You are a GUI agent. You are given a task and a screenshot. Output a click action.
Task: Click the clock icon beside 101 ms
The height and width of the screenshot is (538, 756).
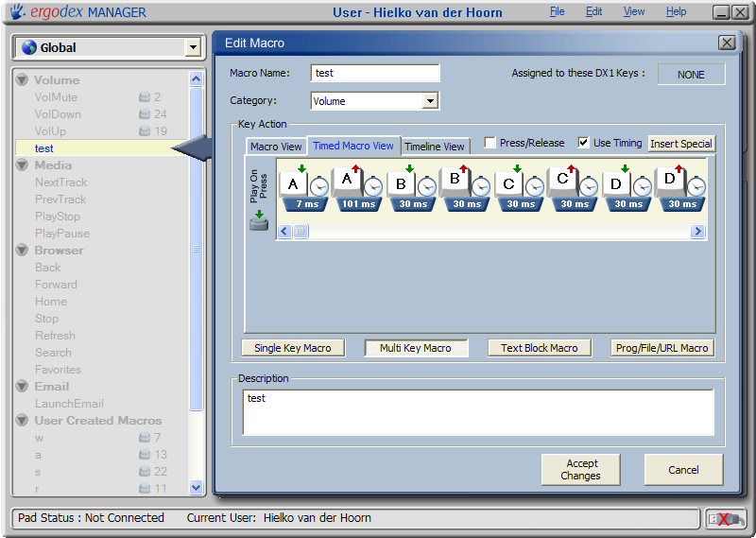(373, 186)
